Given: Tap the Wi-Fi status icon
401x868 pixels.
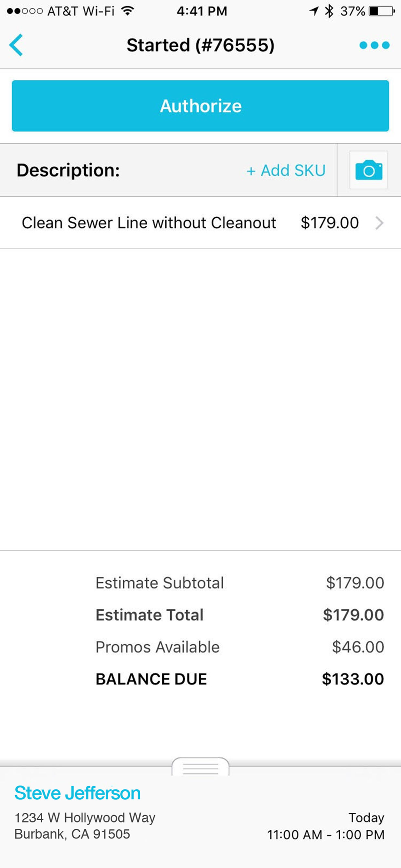Looking at the screenshot, I should 127,11.
